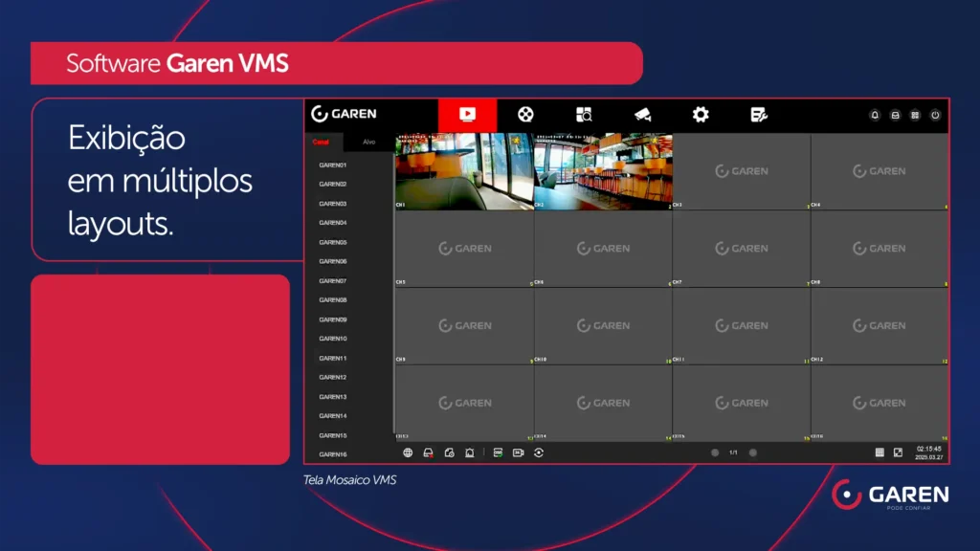
Task: Click the GAREN logo in VMS header
Action: [x=345, y=114]
